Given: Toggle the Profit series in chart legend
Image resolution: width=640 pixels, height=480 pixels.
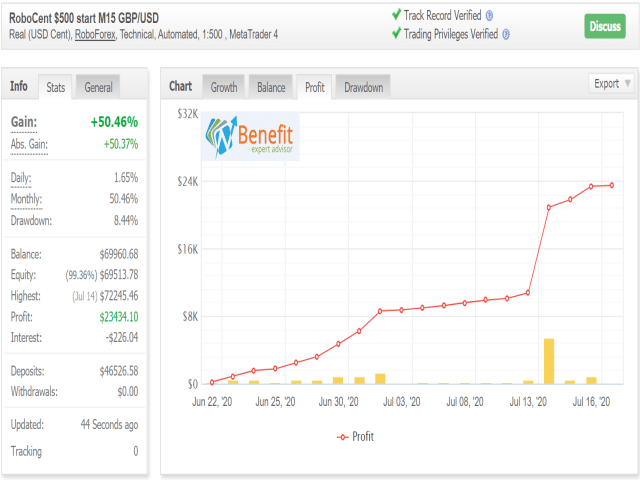Looking at the screenshot, I should point(355,437).
